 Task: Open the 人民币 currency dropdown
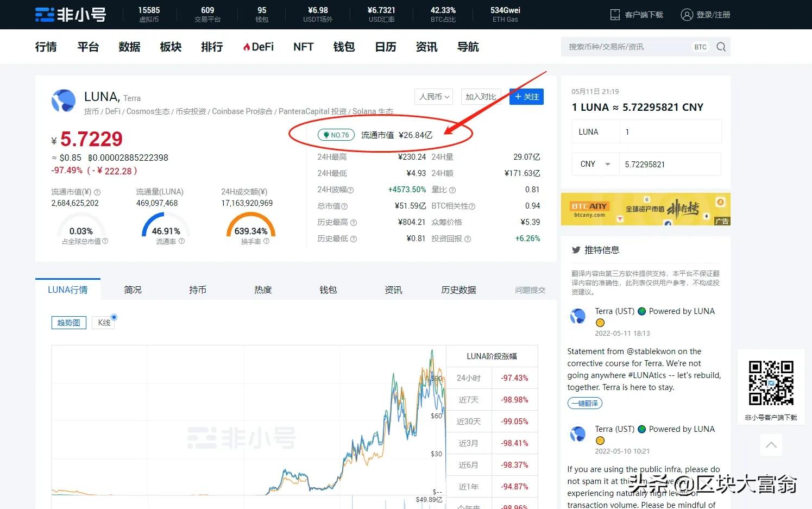pyautogui.click(x=434, y=97)
